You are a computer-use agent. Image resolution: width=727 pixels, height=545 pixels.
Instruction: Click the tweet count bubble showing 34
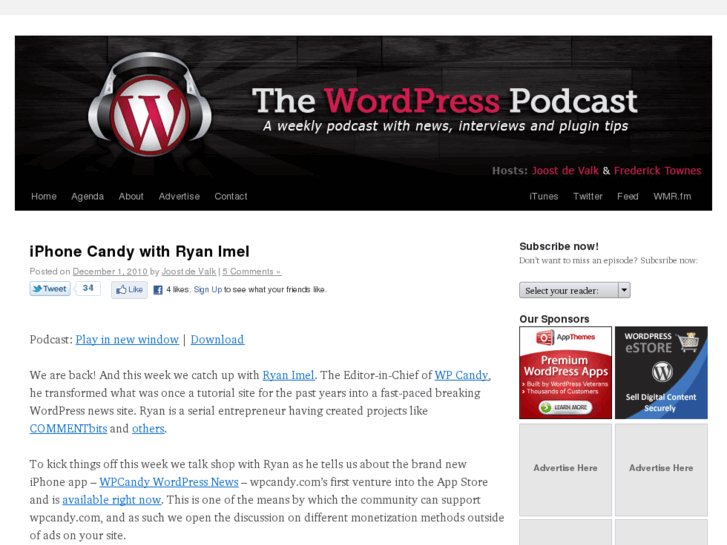coord(88,288)
